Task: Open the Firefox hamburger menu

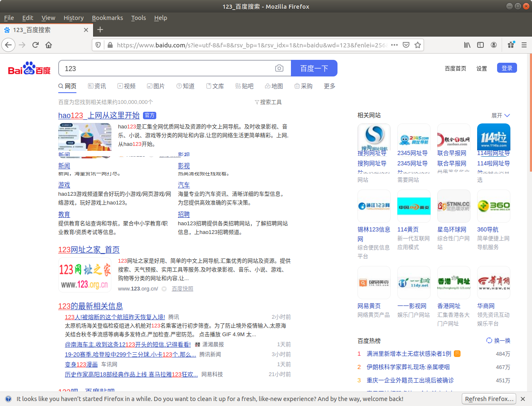Action: tap(524, 45)
